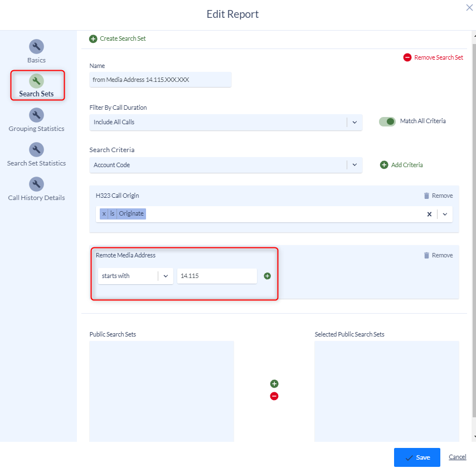Open the Basics wrench icon
This screenshot has width=476, height=468.
pos(36,47)
